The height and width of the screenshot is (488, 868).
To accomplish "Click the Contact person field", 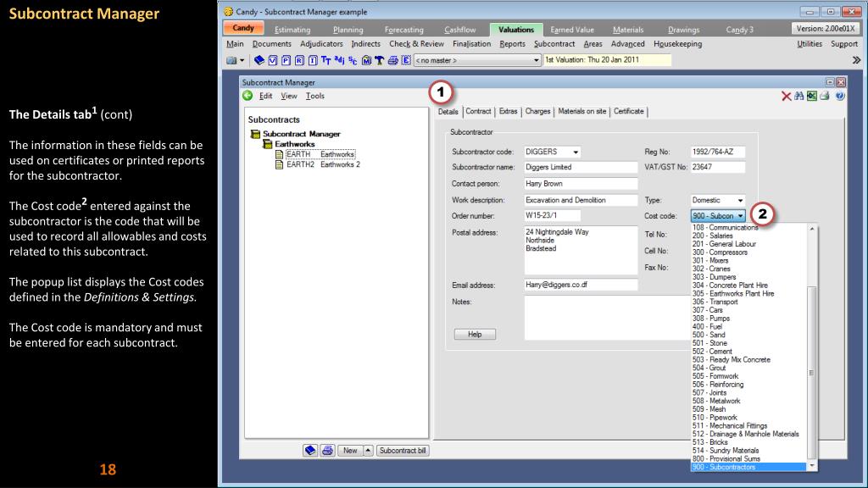I will tap(581, 184).
